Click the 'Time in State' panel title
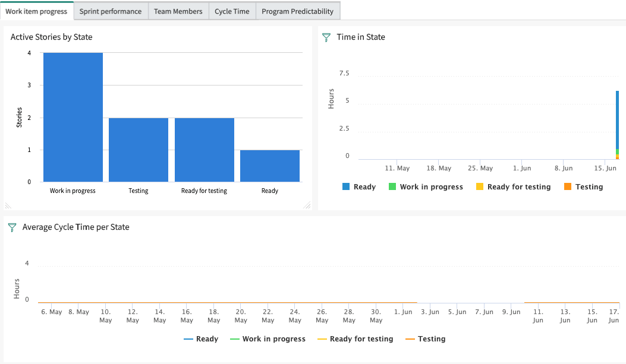The width and height of the screenshot is (626, 364). (361, 37)
